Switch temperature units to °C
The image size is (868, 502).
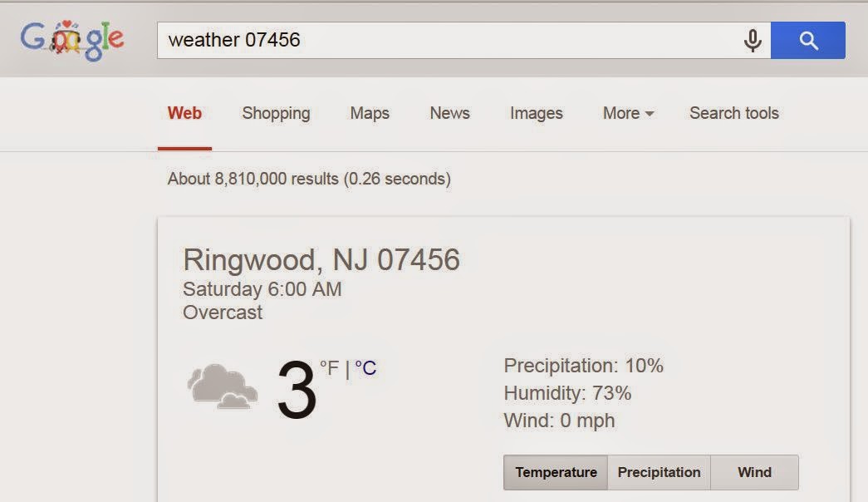pyautogui.click(x=365, y=368)
